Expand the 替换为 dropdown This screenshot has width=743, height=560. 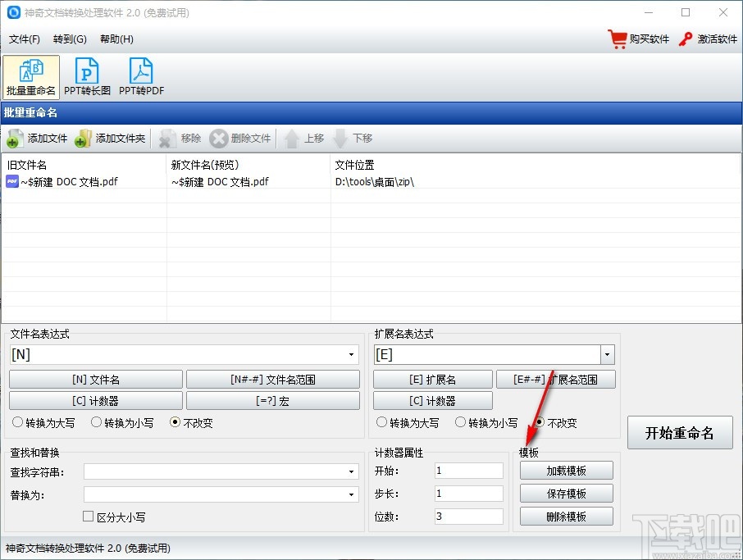point(351,494)
